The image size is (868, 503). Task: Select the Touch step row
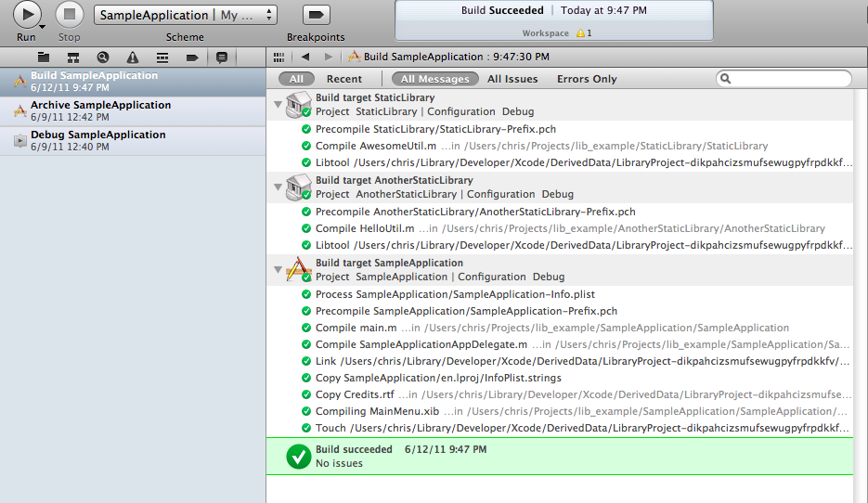(560, 428)
